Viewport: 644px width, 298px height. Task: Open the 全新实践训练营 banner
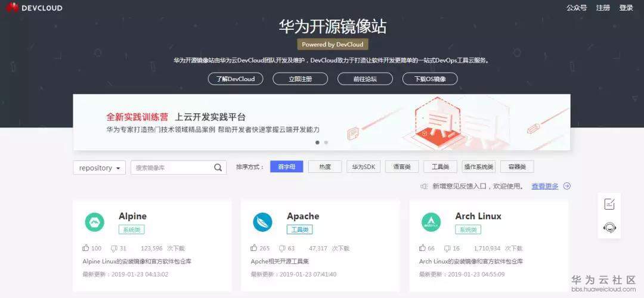click(321, 122)
